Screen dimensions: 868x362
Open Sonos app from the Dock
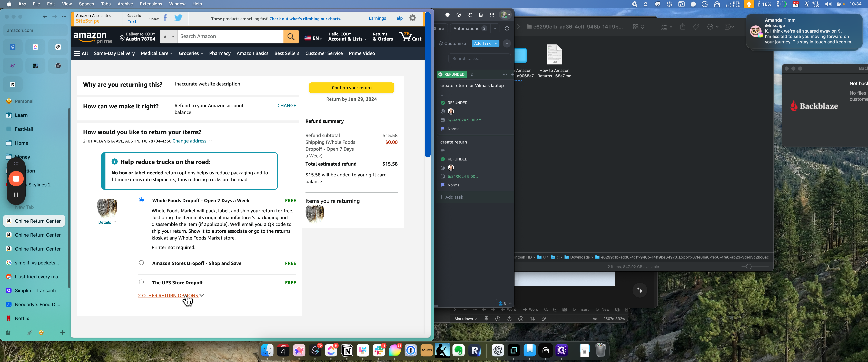click(x=427, y=350)
